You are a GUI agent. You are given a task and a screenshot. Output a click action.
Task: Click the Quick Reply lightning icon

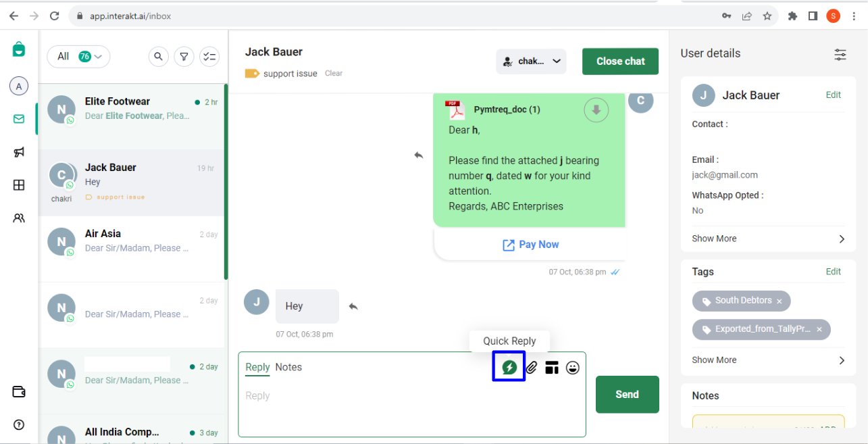[x=509, y=368]
